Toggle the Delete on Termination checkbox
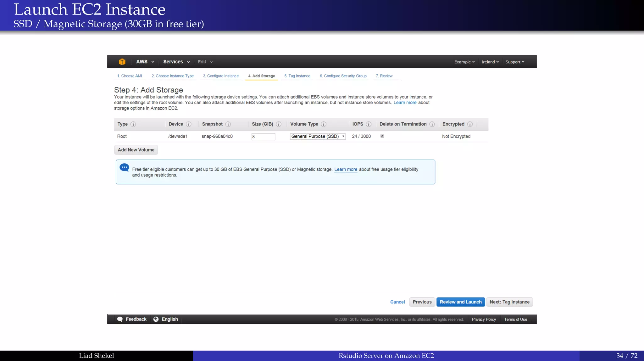 382,136
